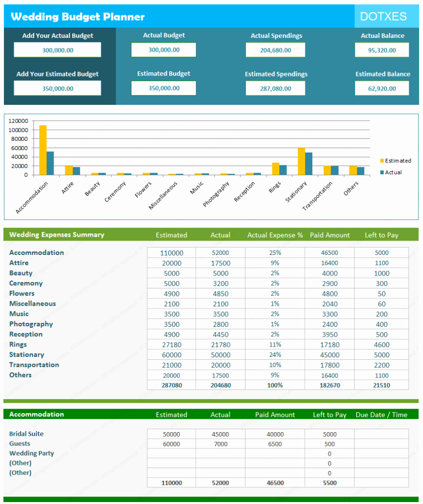Viewport: 423px width, 504px height.
Task: Click the Estimated Balance 62,920.00 value
Action: pos(382,89)
